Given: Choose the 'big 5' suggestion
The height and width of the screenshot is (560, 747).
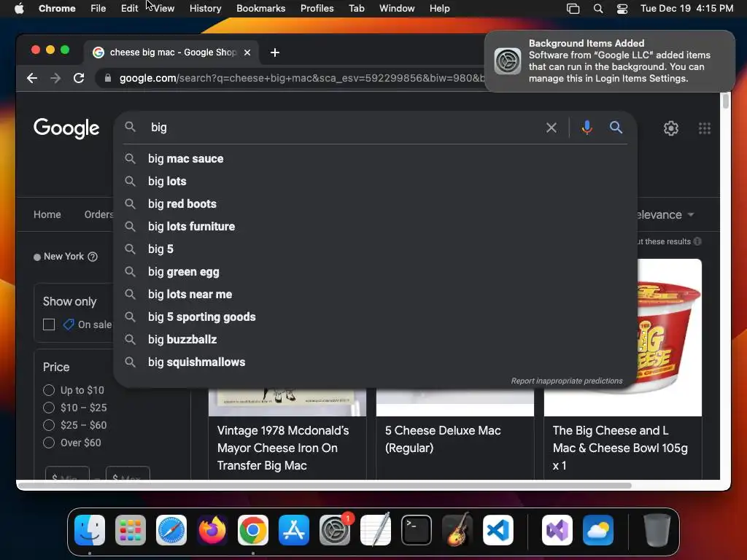Looking at the screenshot, I should tap(376, 249).
